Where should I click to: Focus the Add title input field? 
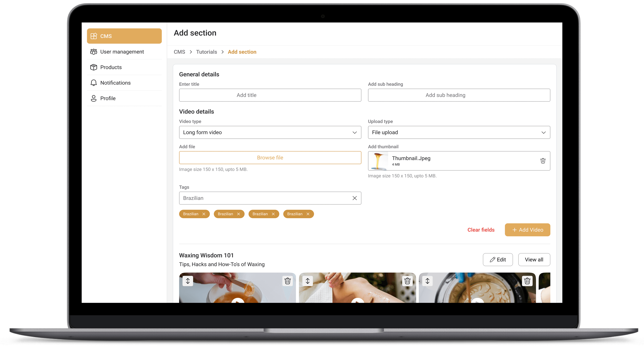click(270, 95)
